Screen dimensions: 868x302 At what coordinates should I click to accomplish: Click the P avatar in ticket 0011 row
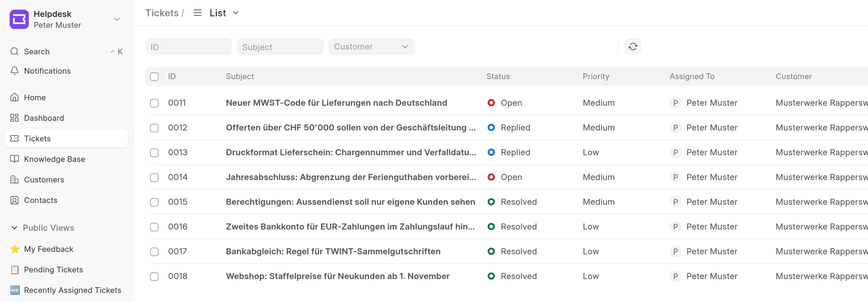pos(675,103)
